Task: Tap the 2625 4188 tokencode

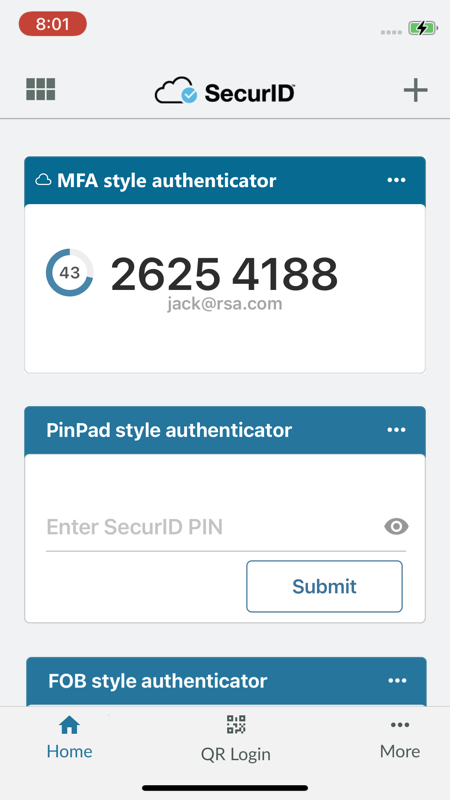Action: [224, 274]
